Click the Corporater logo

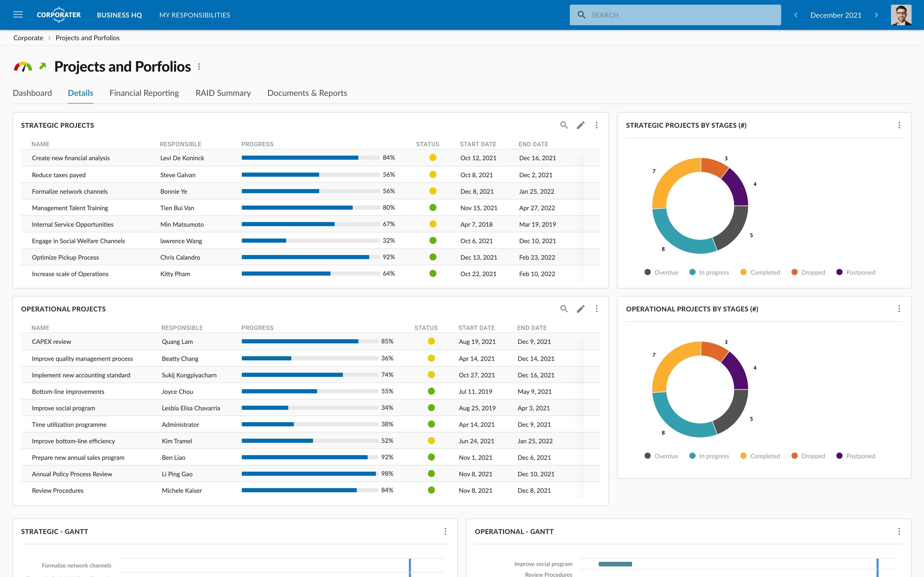[59, 15]
